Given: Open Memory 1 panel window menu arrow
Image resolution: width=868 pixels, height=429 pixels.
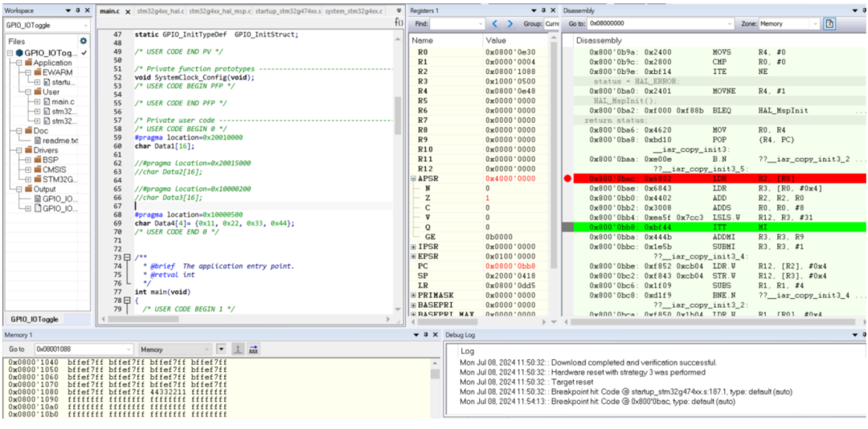Looking at the screenshot, I should 416,335.
